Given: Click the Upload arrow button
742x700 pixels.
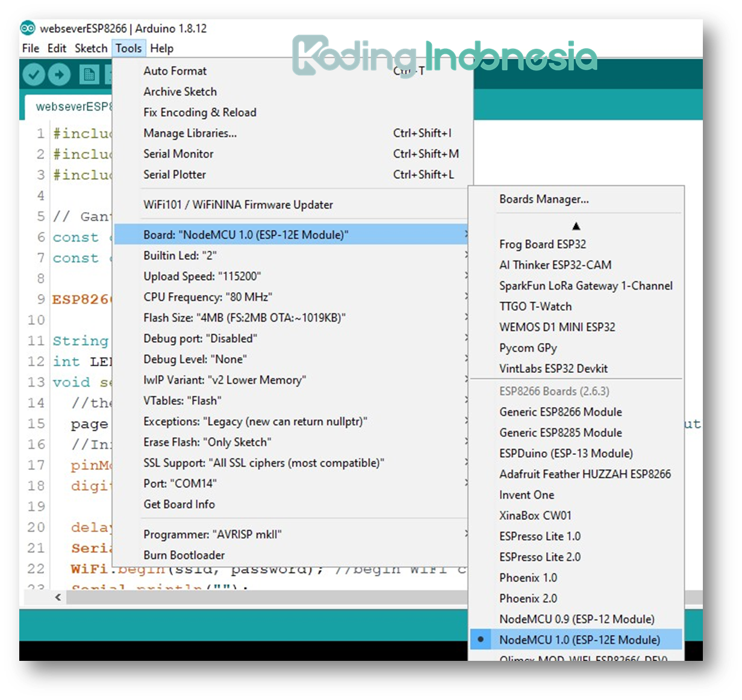Looking at the screenshot, I should (x=59, y=75).
